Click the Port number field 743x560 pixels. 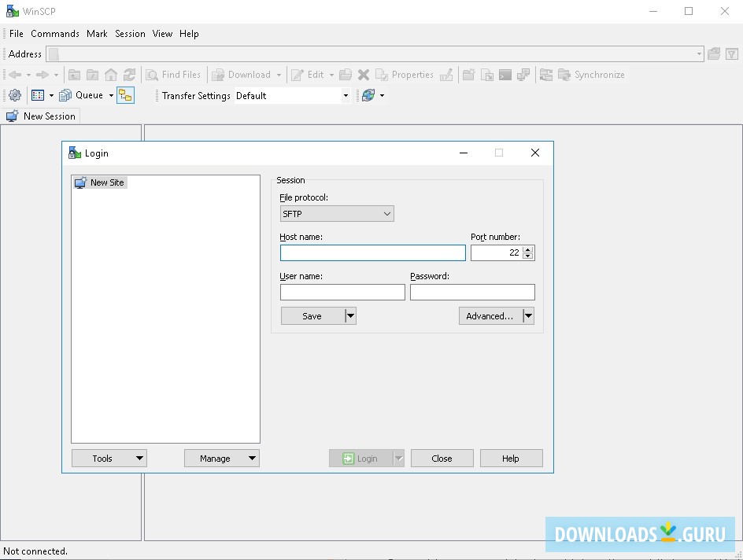point(497,252)
